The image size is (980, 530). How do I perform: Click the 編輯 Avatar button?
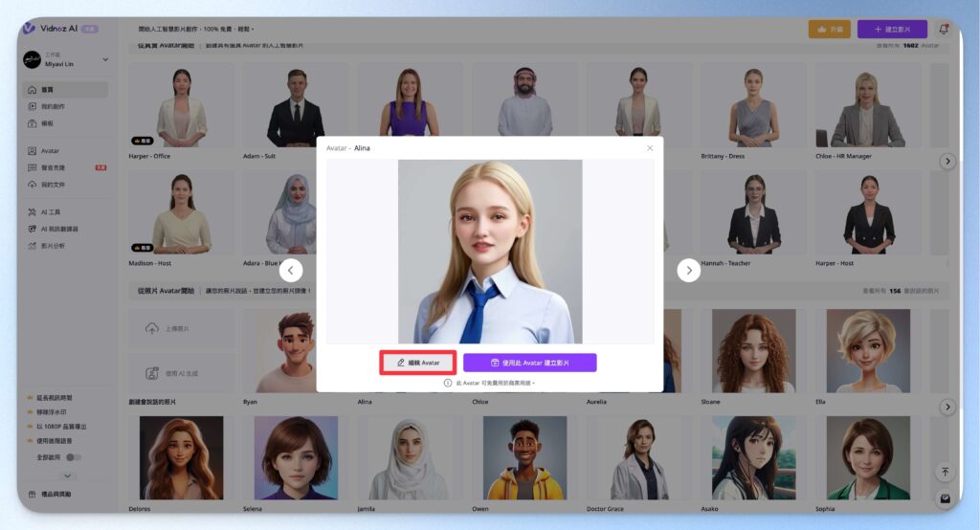tap(418, 363)
